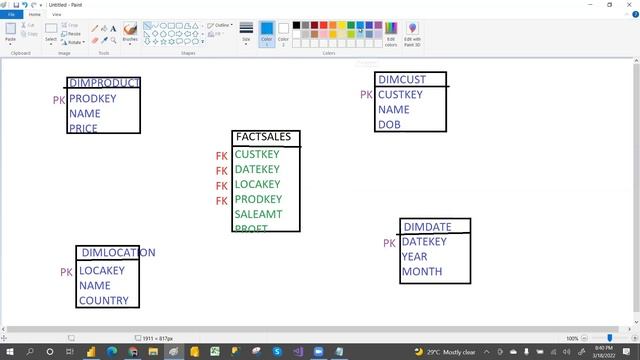
Task: Open the weather widget Mostly clear
Action: coord(445,351)
